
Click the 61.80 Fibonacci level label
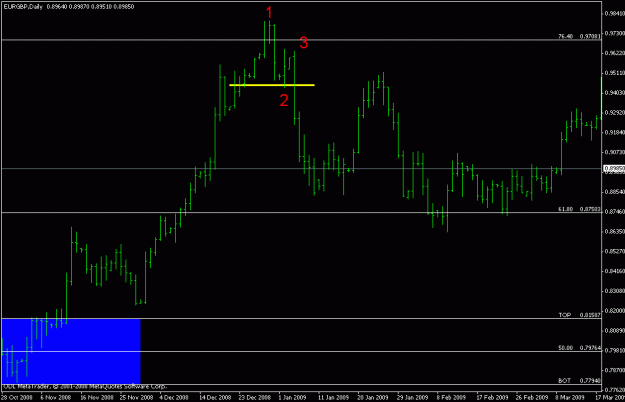[x=565, y=209]
